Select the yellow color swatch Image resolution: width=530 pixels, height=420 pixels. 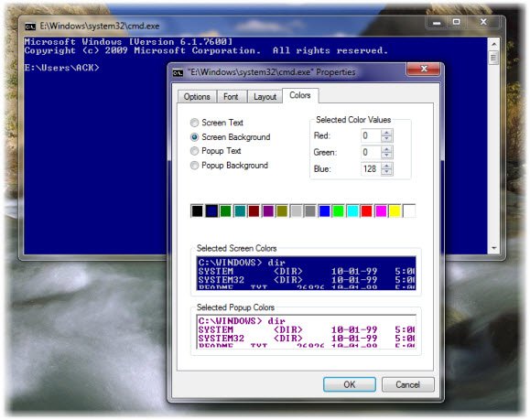(395, 210)
